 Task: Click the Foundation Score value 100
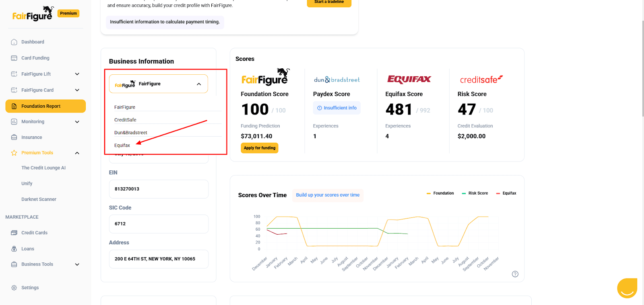255,109
